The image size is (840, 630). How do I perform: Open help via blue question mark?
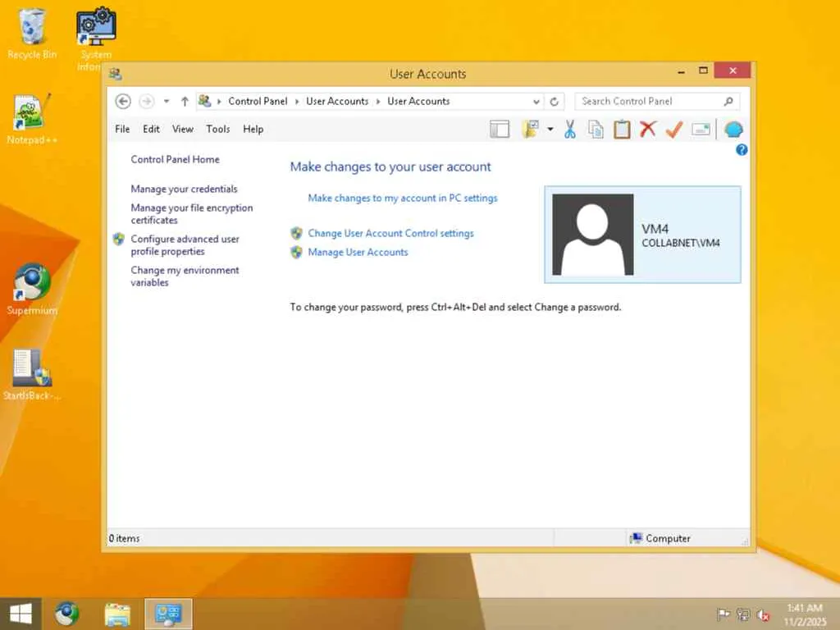742,150
